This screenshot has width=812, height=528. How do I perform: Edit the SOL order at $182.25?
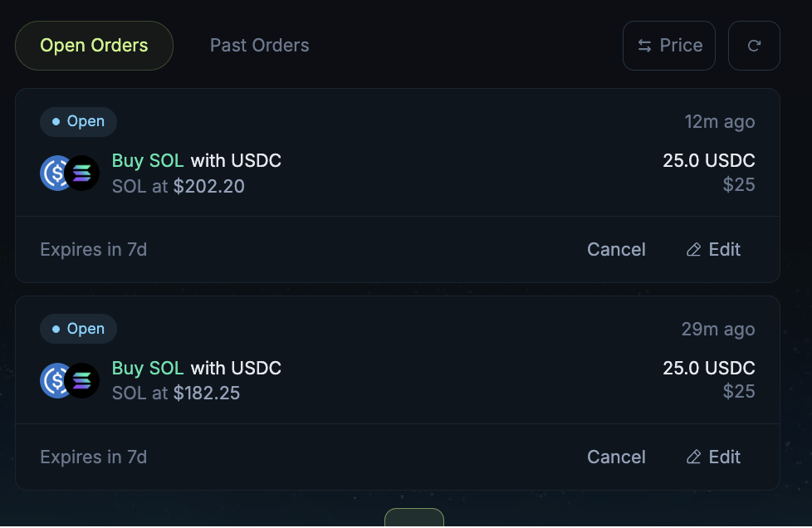713,457
